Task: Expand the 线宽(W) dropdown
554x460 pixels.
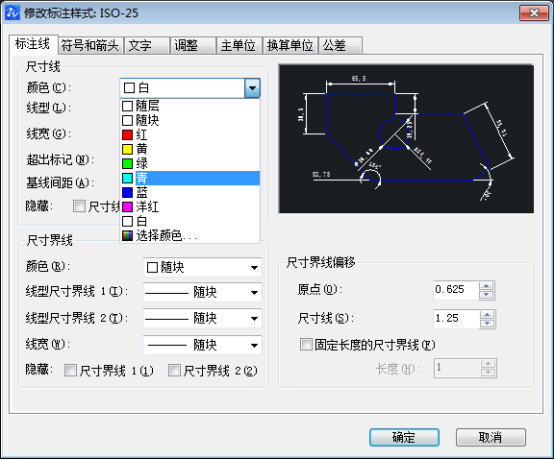Action: point(202,345)
